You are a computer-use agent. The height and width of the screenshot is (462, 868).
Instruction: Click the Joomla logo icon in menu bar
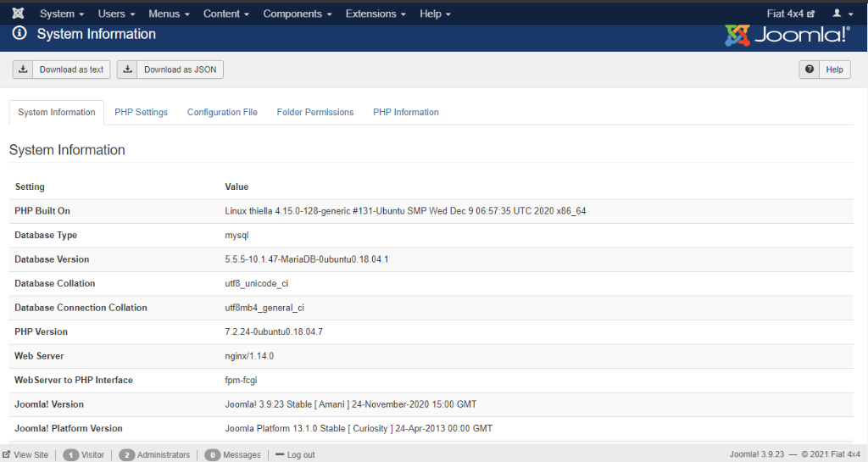(x=19, y=14)
